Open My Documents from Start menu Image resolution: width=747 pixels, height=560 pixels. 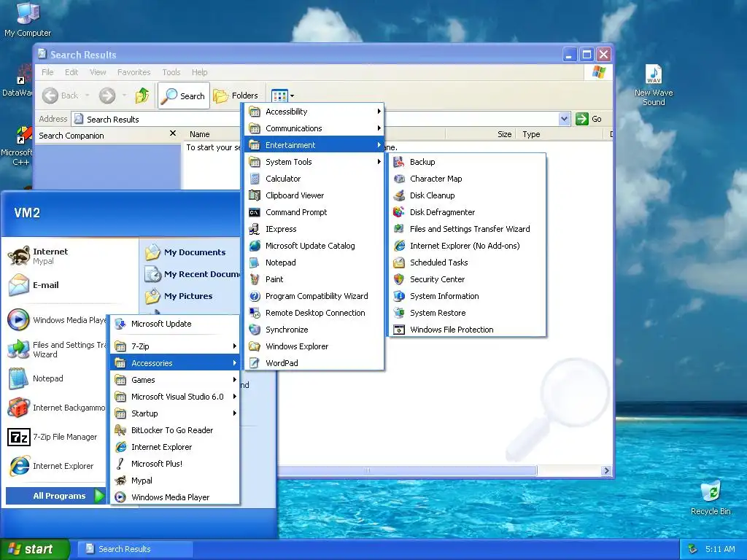[186, 252]
